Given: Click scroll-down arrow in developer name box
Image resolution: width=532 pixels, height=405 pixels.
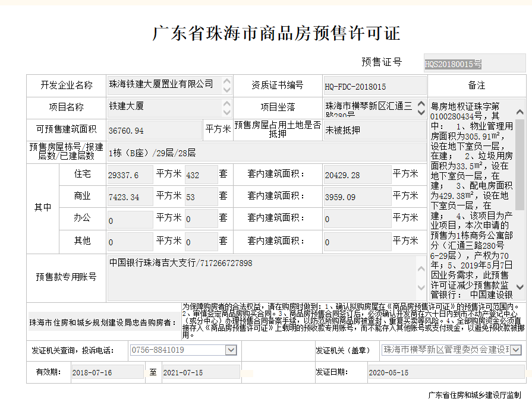Looking at the screenshot, I should point(226,90).
